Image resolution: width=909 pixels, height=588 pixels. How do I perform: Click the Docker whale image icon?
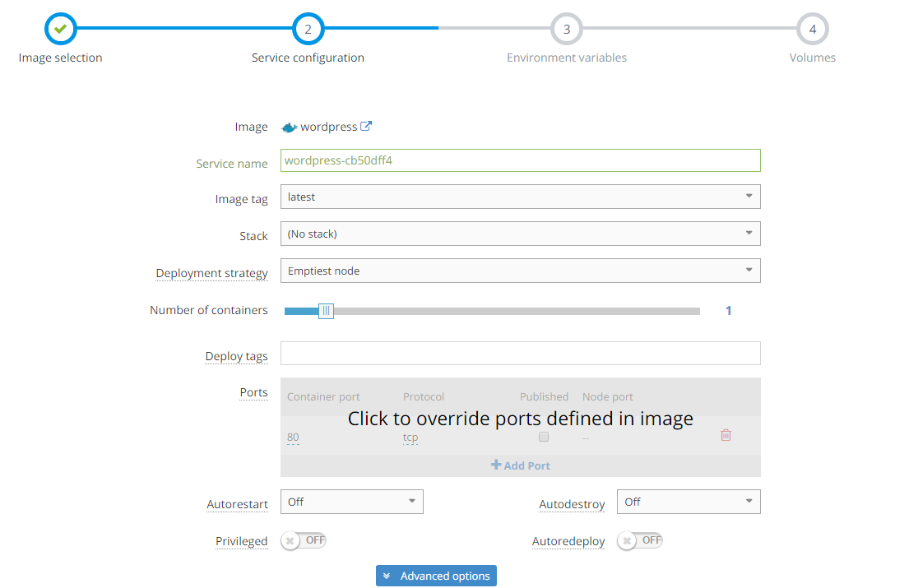(x=289, y=127)
